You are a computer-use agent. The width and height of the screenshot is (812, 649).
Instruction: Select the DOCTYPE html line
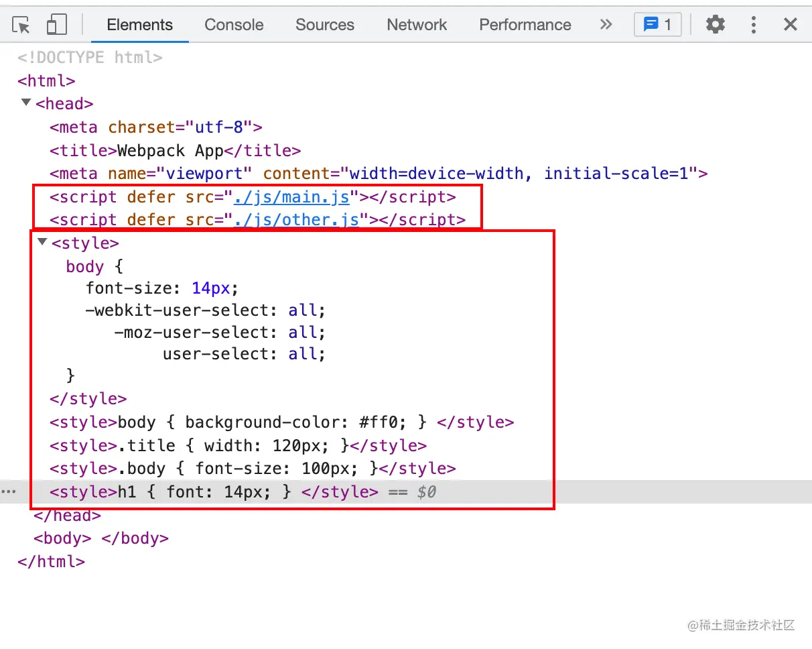[x=90, y=58]
